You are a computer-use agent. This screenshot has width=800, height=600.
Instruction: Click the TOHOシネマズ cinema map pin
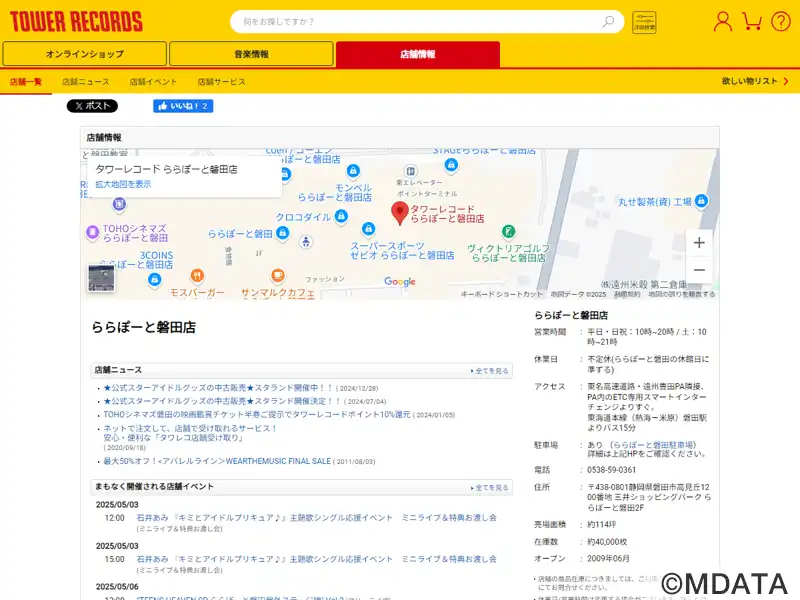point(92,232)
